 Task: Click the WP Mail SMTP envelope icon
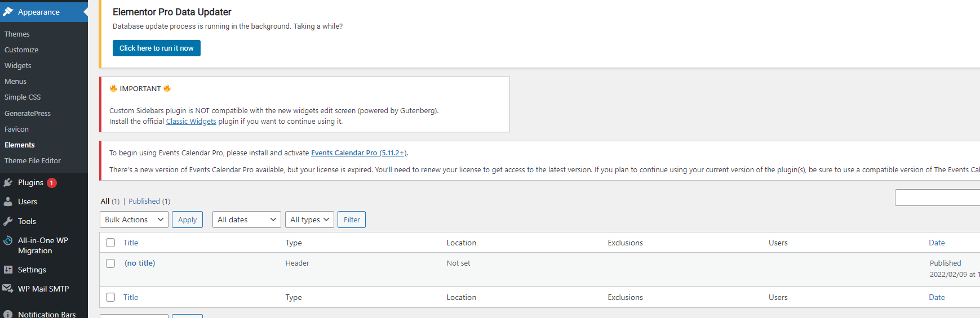(8, 289)
